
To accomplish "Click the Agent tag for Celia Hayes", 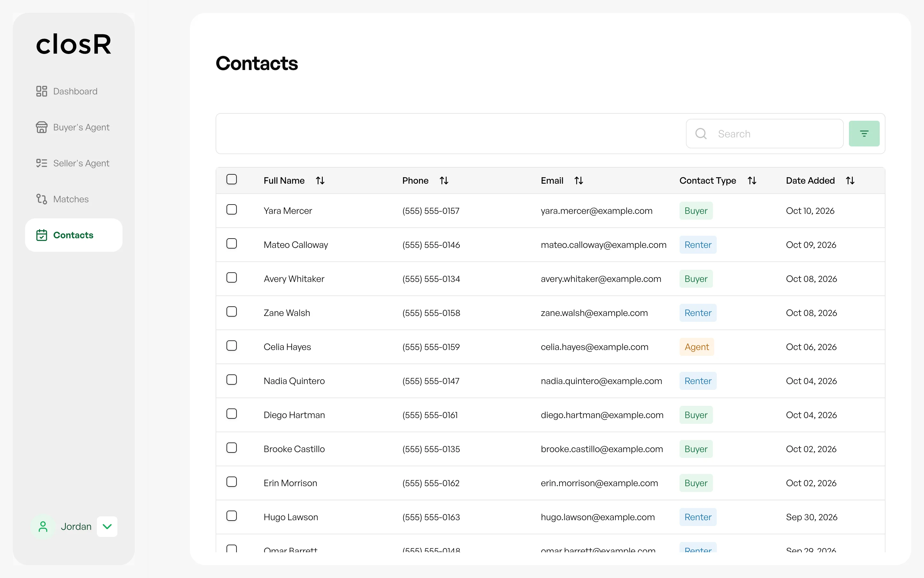I will click(697, 347).
